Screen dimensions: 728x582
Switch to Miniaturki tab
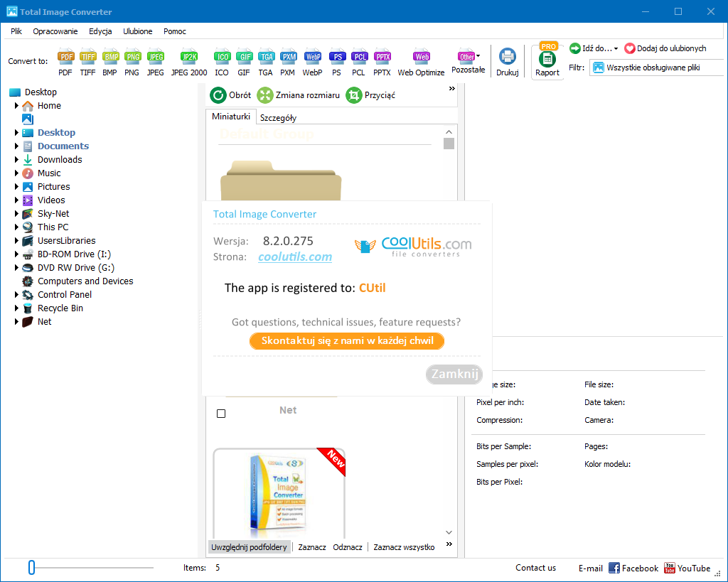click(231, 117)
